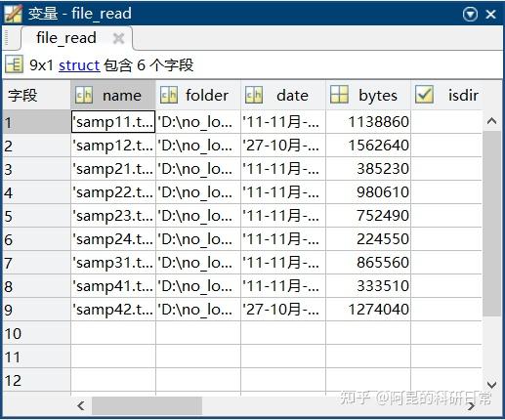The image size is (505, 420).
Task: Select bytes value 865560
Action: 368,263
